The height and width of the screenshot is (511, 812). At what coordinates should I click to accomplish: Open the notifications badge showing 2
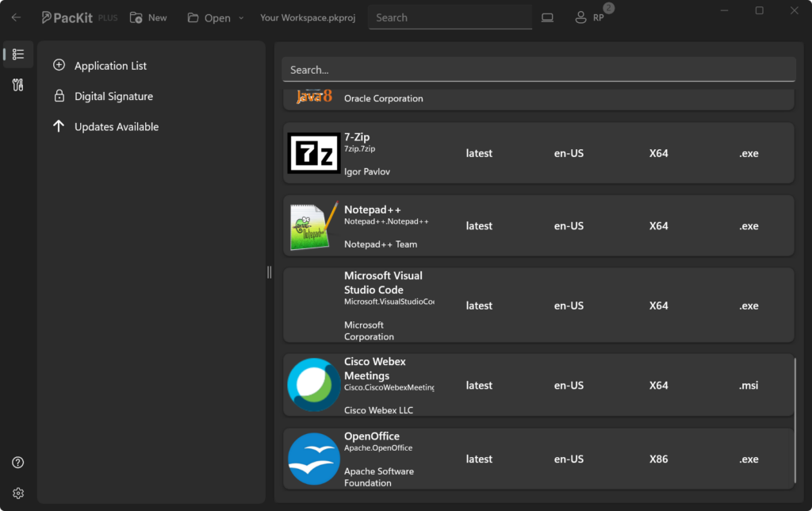(x=609, y=8)
